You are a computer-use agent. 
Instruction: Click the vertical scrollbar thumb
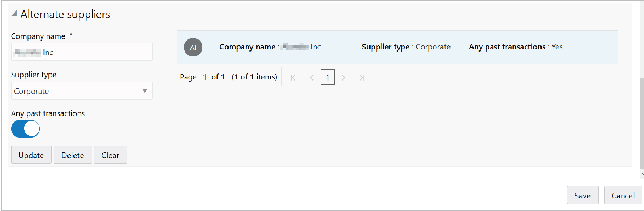[x=642, y=124]
